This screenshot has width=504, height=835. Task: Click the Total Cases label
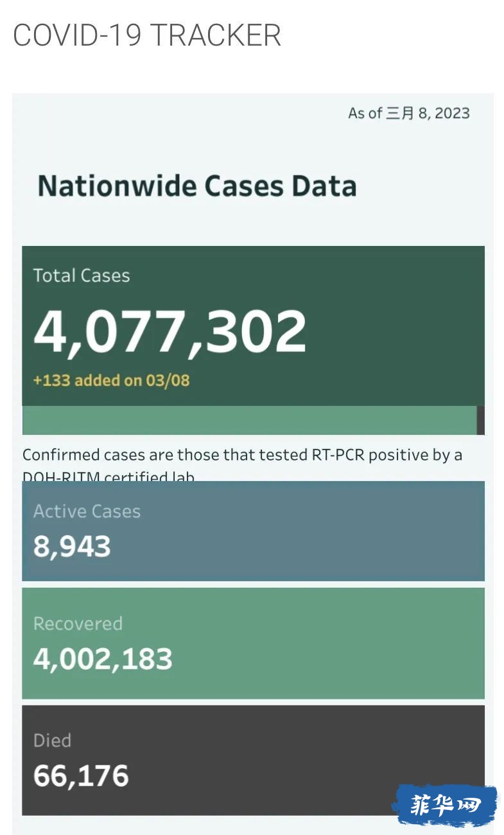click(82, 276)
